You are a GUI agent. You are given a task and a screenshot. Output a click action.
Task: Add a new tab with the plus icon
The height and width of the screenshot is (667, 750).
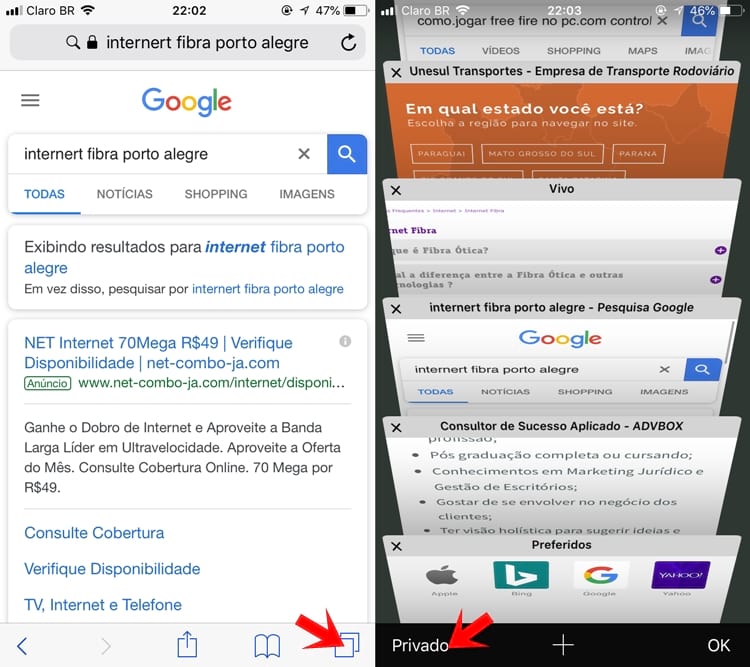[563, 645]
